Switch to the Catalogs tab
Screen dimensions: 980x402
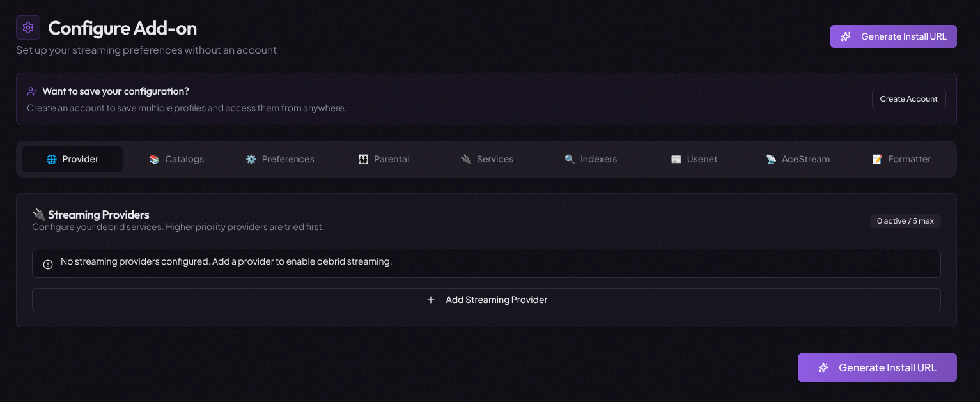click(x=176, y=159)
